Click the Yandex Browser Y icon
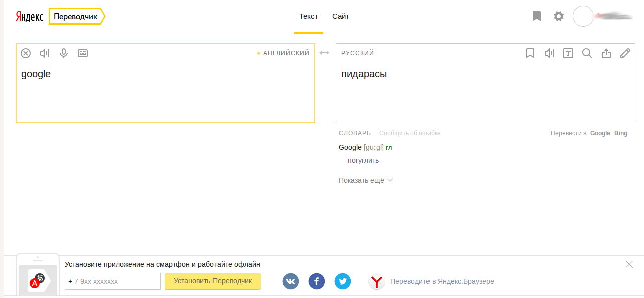 tap(377, 281)
